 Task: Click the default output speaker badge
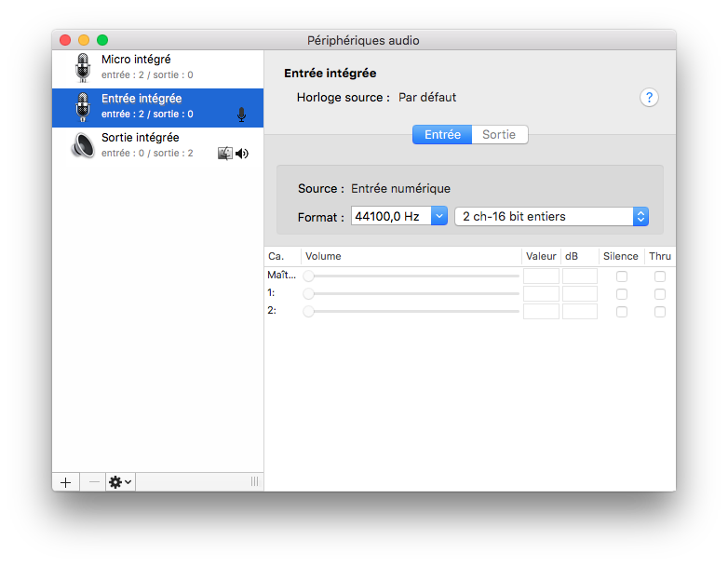(242, 154)
